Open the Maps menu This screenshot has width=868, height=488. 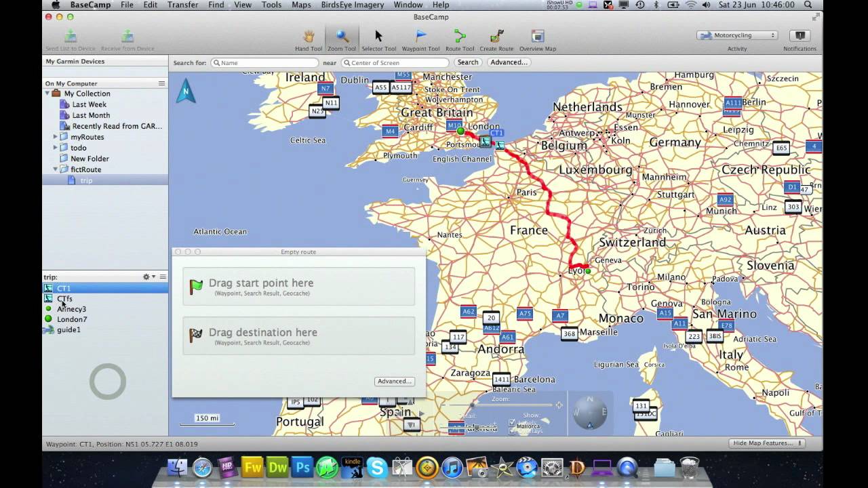301,5
